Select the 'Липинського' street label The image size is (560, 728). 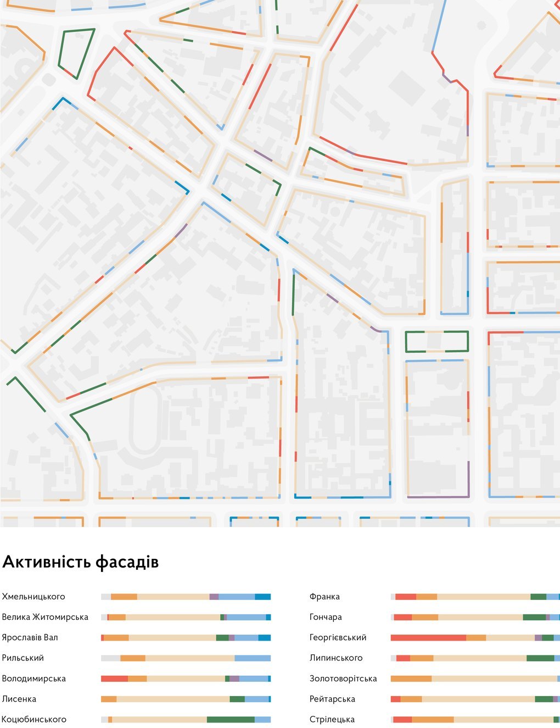[336, 658]
